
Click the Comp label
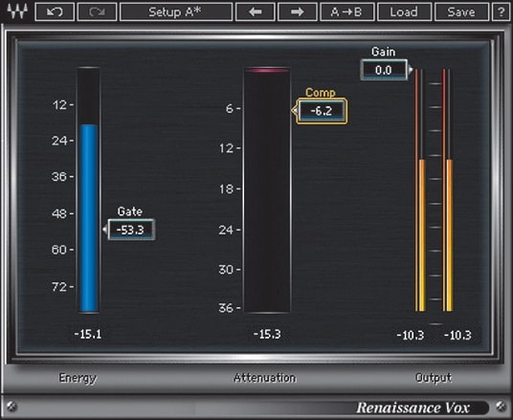pos(321,93)
